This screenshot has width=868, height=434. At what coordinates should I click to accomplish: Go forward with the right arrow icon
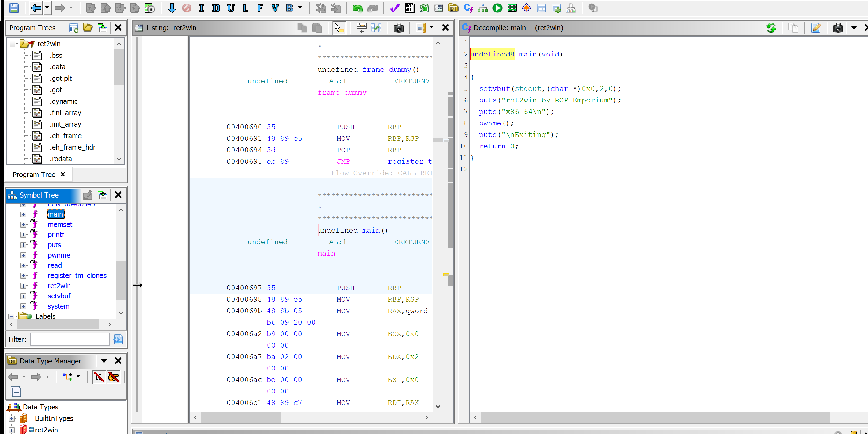point(60,8)
